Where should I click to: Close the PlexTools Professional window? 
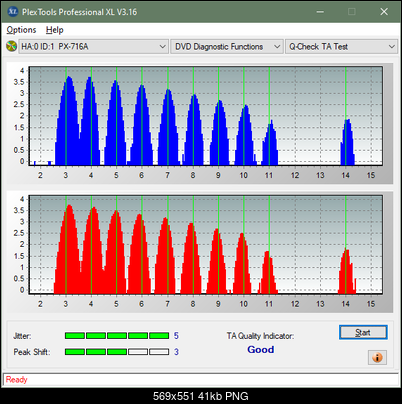coord(384,12)
